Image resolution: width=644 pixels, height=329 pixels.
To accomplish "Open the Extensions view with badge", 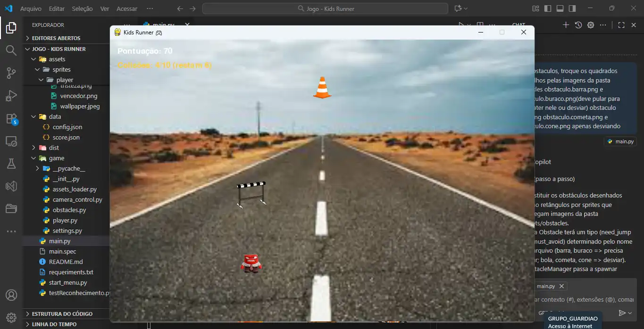I will pyautogui.click(x=11, y=118).
